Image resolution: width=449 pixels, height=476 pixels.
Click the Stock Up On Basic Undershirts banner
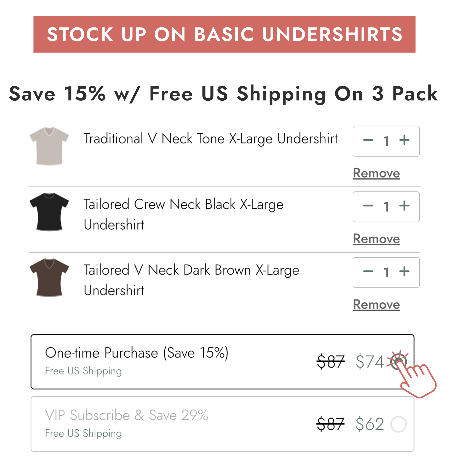pos(225,34)
